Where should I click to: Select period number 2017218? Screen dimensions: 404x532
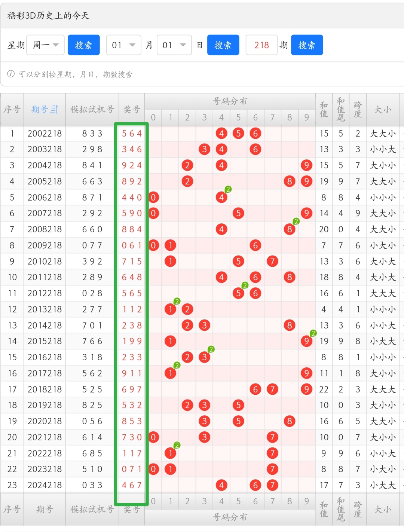(45, 373)
